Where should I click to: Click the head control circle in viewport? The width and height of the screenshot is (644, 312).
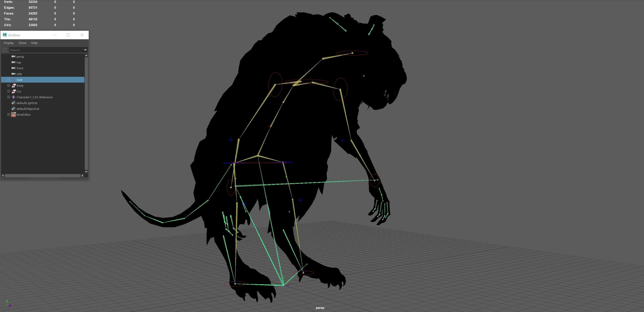(352, 53)
